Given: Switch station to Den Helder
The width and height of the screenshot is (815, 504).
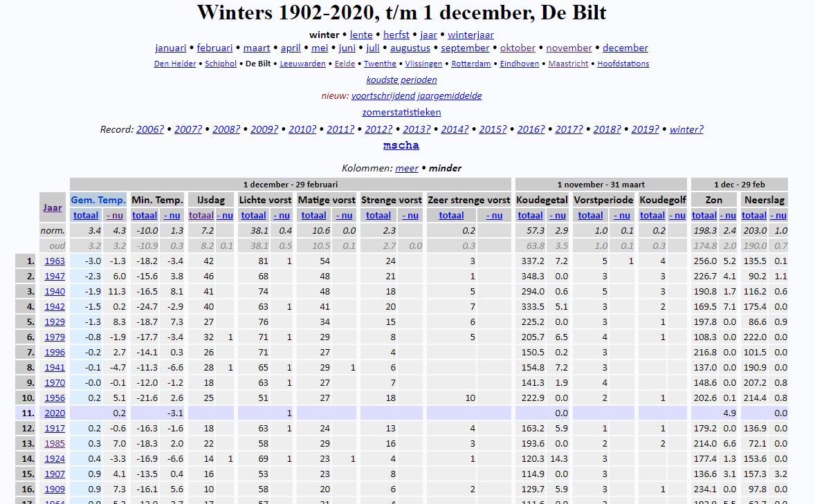Looking at the screenshot, I should [x=175, y=64].
